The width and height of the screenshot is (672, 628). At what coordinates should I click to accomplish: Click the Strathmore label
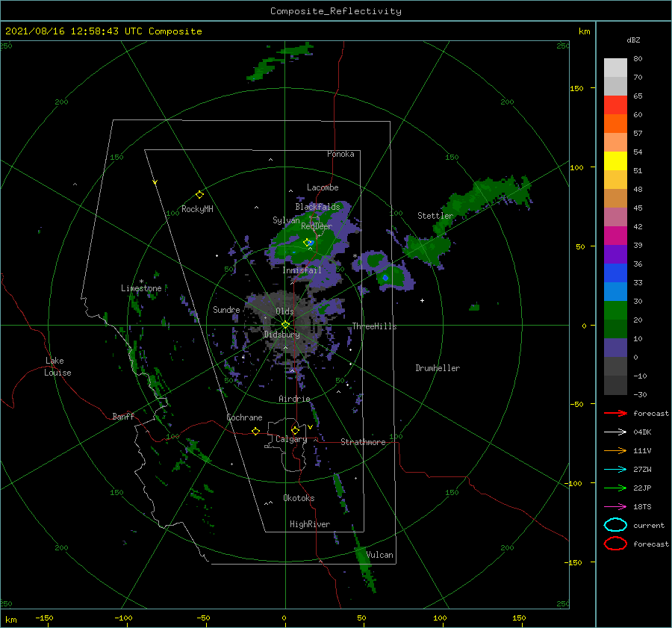pyautogui.click(x=363, y=442)
